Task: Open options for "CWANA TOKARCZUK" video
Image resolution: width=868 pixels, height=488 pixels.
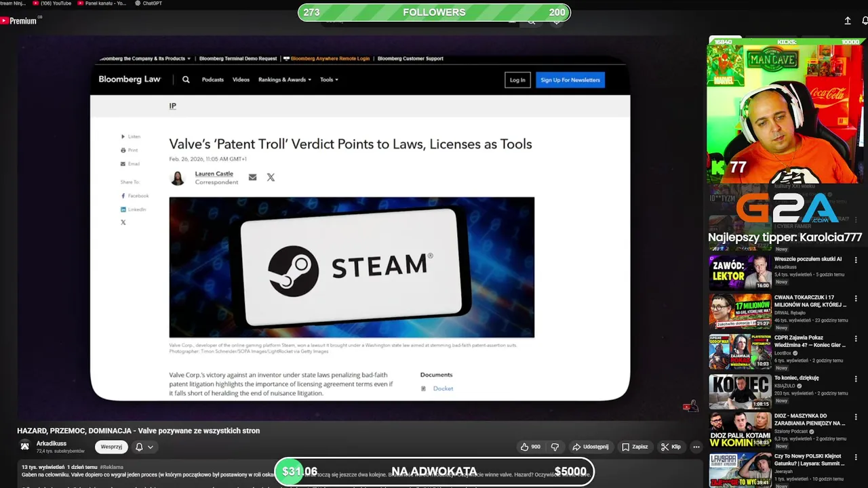Action: click(x=856, y=298)
